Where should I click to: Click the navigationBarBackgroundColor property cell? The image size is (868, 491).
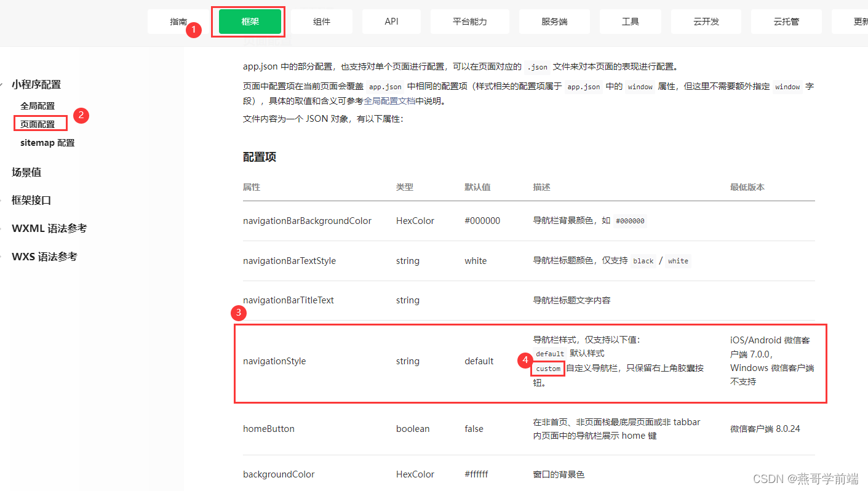(307, 221)
